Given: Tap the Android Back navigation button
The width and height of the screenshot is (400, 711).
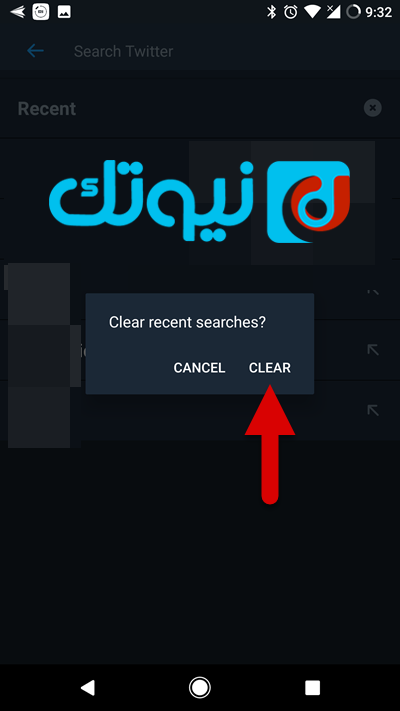Looking at the screenshot, I should pyautogui.click(x=88, y=687).
